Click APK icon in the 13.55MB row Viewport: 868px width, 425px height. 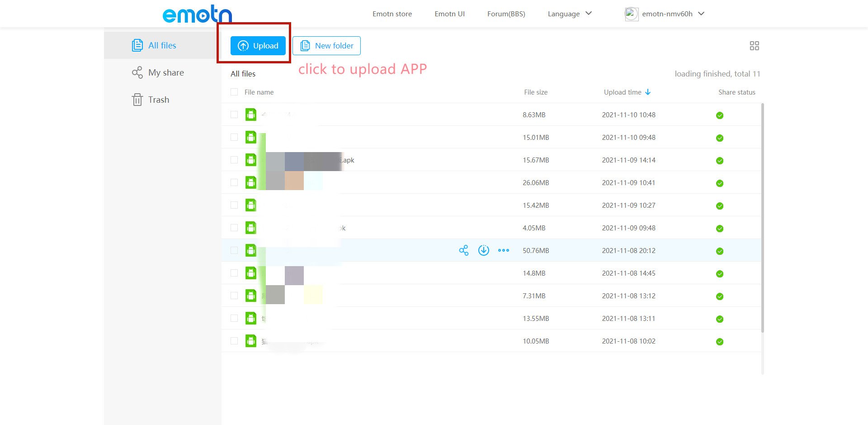250,318
